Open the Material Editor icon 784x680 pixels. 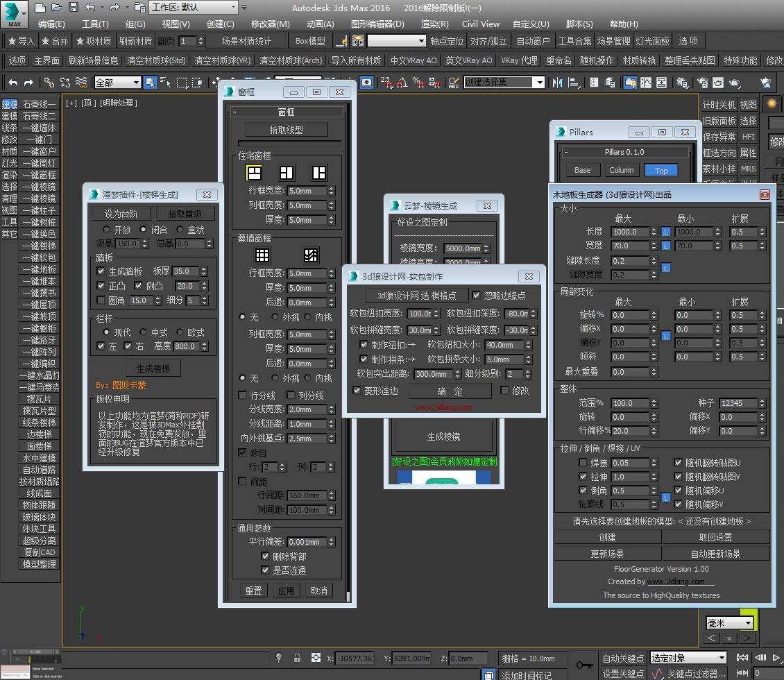[682, 83]
